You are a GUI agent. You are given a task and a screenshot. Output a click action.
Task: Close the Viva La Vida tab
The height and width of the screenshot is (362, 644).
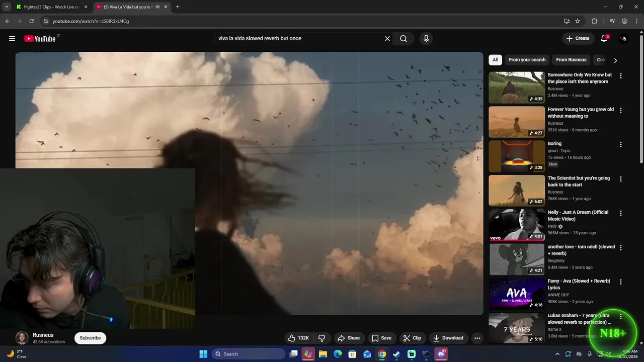tap(166, 7)
